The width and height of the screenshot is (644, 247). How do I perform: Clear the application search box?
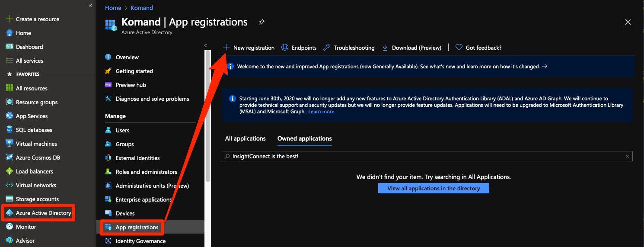(x=627, y=157)
